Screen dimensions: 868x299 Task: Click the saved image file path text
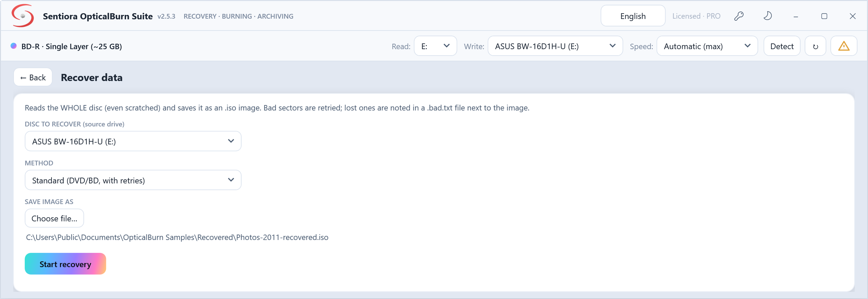coord(177,237)
